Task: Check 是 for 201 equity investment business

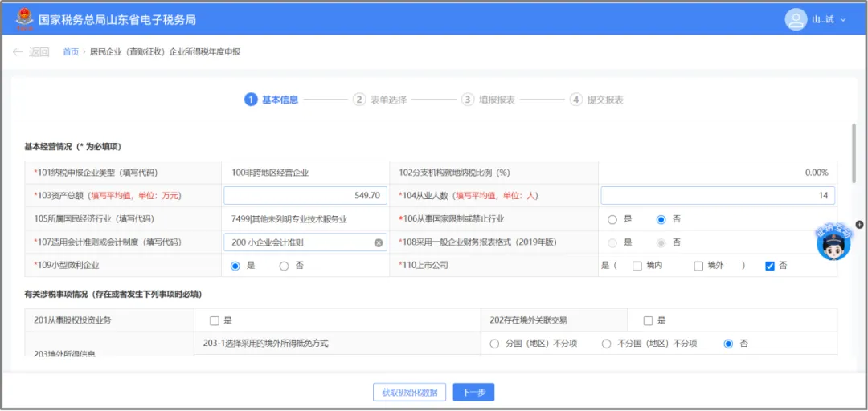Action: [215, 320]
